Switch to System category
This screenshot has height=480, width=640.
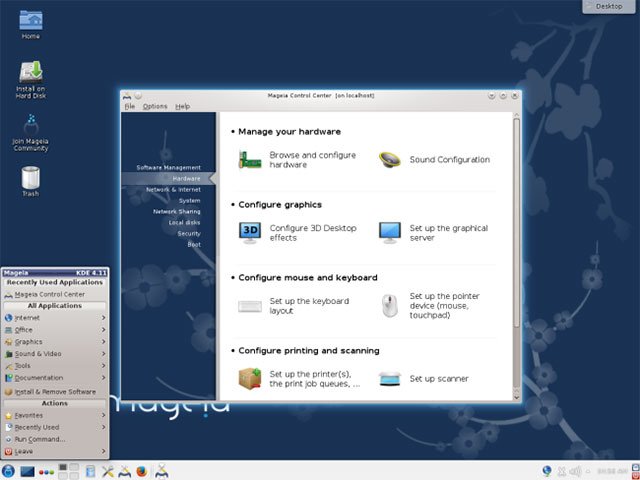pos(189,200)
